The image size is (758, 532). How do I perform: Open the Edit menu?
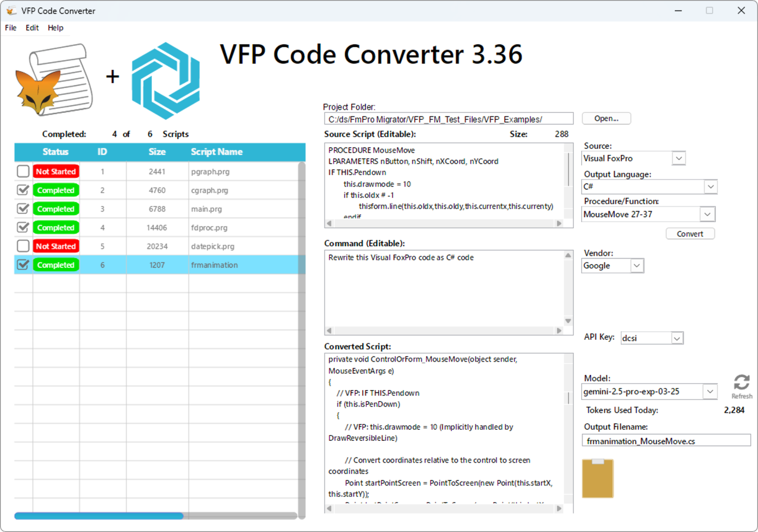[32, 27]
